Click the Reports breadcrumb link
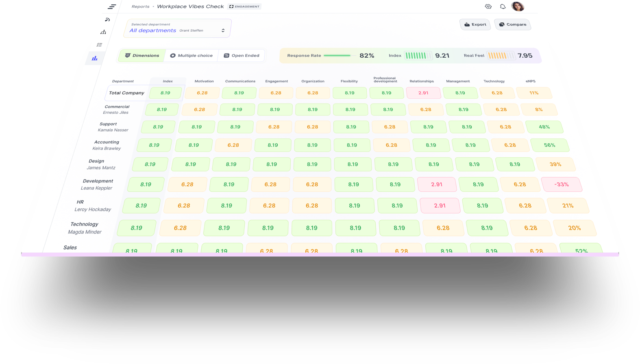This screenshot has width=640, height=364. (x=140, y=6)
